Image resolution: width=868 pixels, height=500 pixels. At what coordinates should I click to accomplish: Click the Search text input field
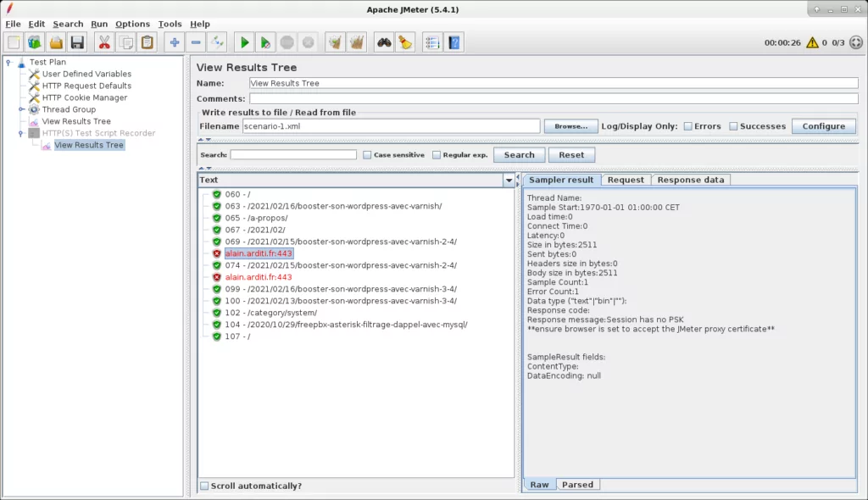293,155
